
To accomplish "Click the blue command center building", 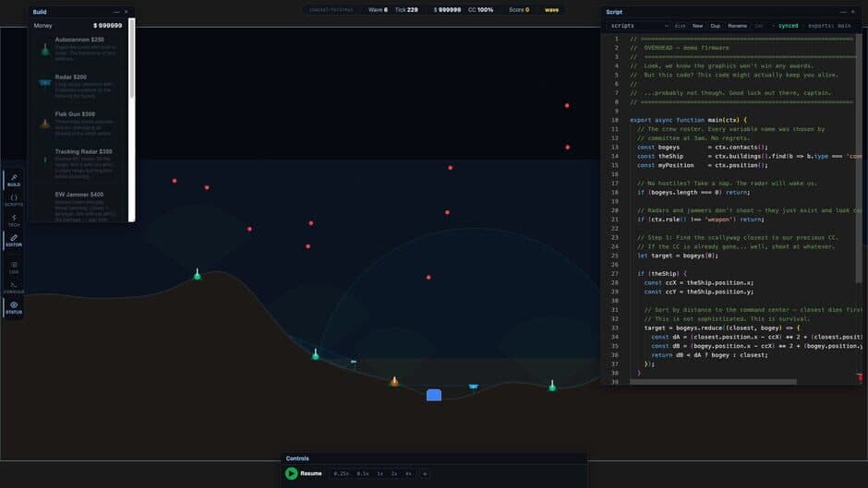I will point(434,395).
